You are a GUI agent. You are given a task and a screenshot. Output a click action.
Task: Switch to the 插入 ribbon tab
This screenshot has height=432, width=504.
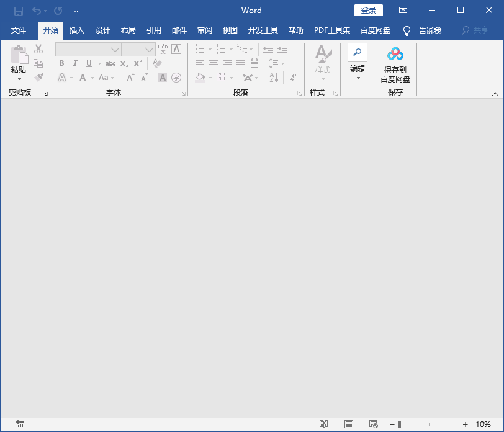tap(76, 30)
